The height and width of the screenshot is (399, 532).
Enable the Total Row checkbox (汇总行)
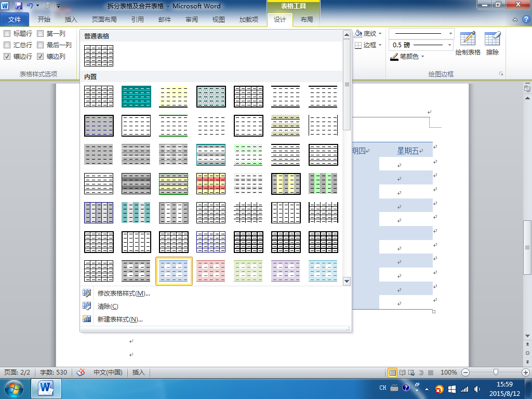tap(7, 45)
